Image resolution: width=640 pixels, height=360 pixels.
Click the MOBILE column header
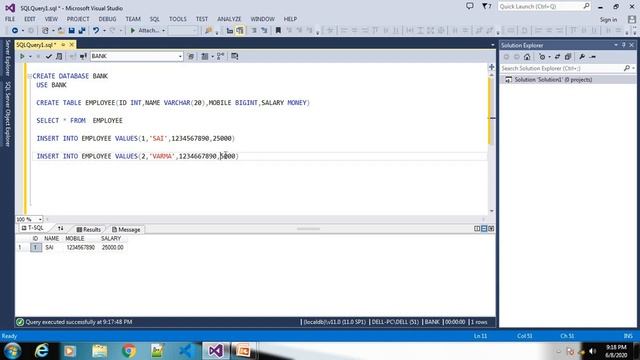point(75,238)
